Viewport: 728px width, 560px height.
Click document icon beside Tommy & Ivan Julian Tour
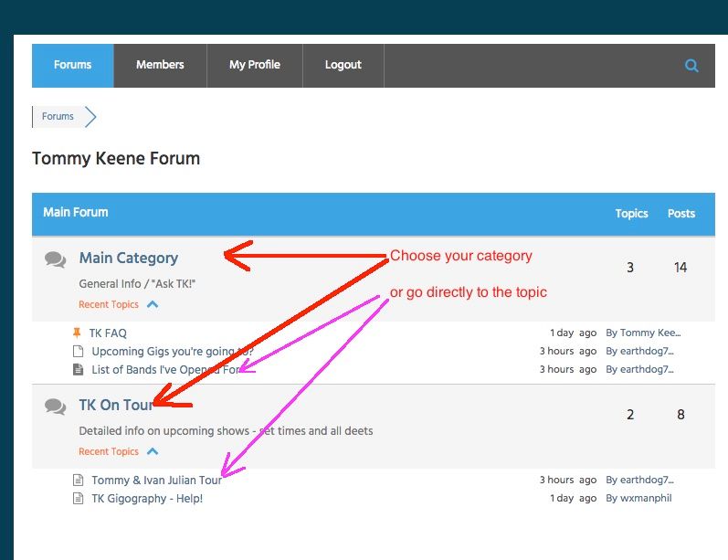(x=78, y=480)
